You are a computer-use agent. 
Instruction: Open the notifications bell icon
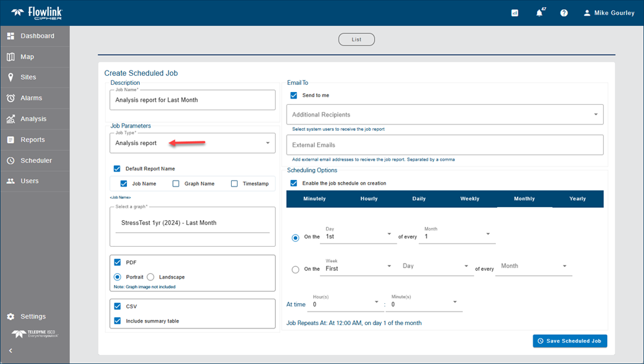point(539,13)
